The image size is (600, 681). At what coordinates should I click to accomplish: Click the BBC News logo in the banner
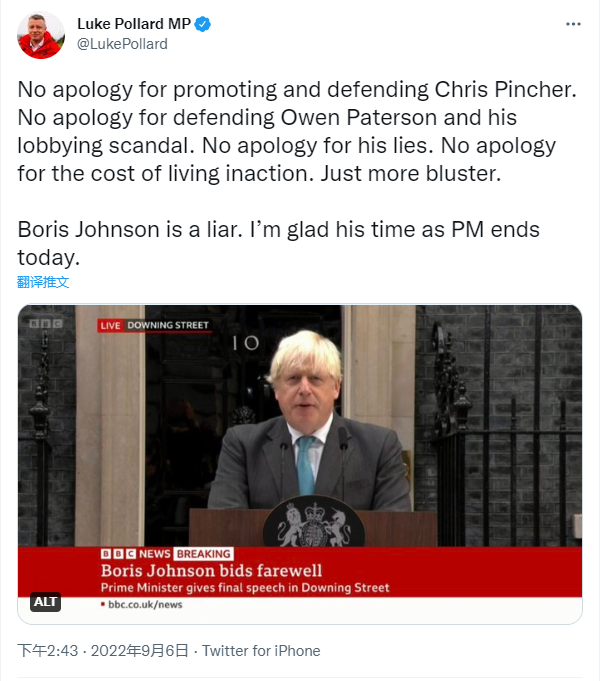(135, 554)
